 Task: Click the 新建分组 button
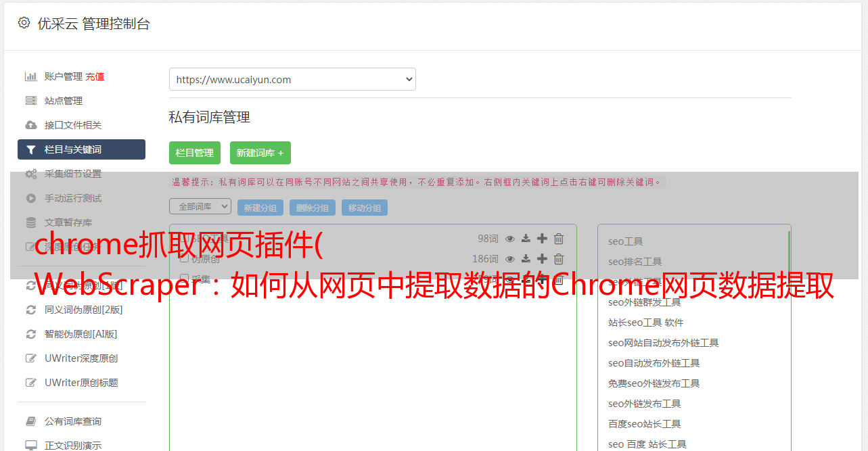coord(260,208)
